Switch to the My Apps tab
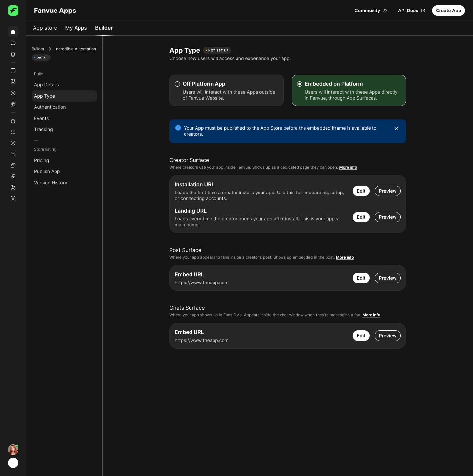 point(76,28)
